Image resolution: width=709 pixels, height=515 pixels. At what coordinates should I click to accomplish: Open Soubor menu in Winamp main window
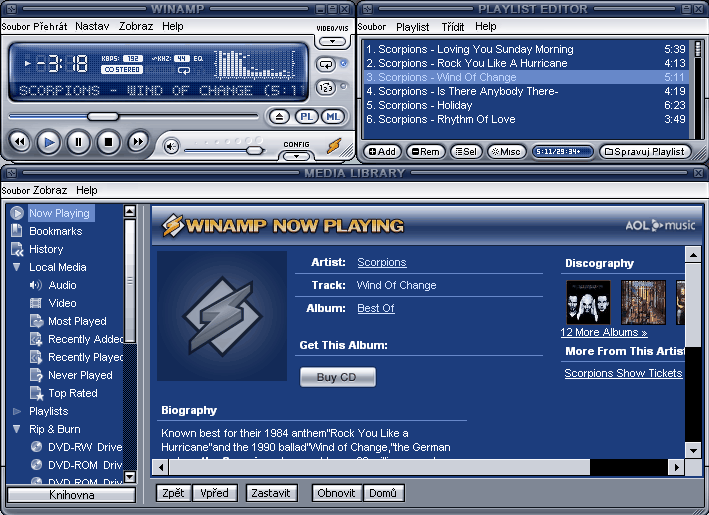point(16,26)
